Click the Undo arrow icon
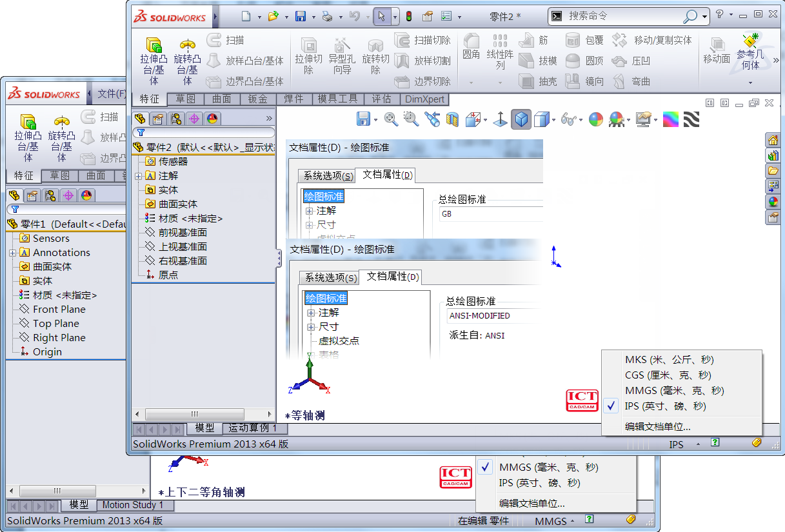Viewport: 785px width, 532px height. [x=354, y=17]
